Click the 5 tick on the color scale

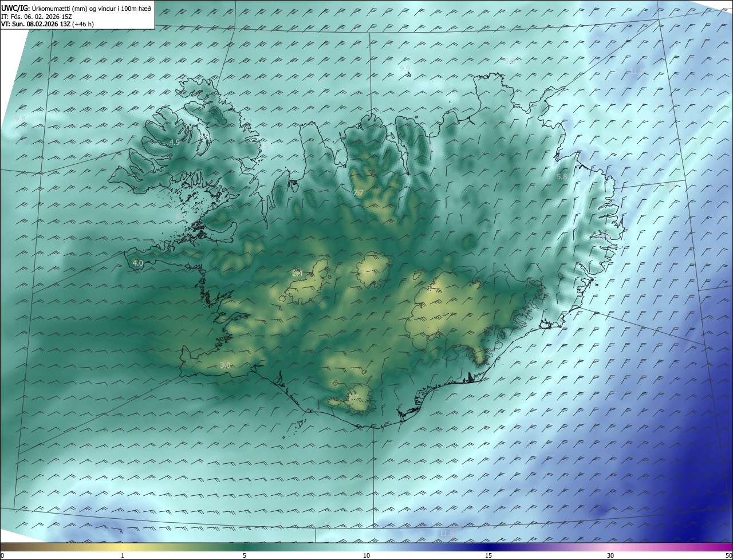pos(245,555)
